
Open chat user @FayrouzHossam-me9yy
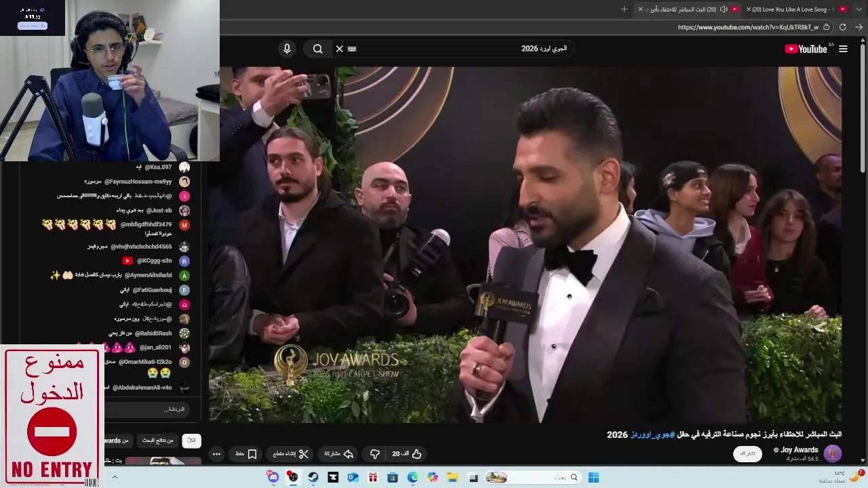coord(138,182)
